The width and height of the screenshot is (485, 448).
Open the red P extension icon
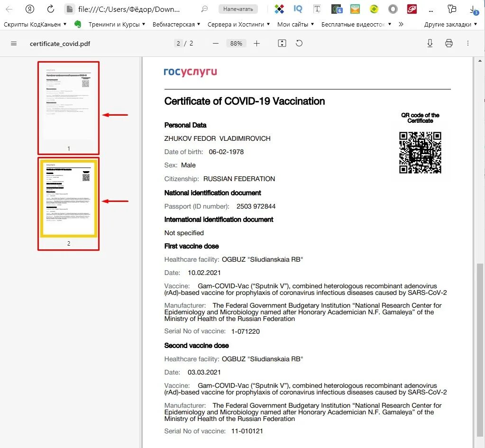click(412, 9)
